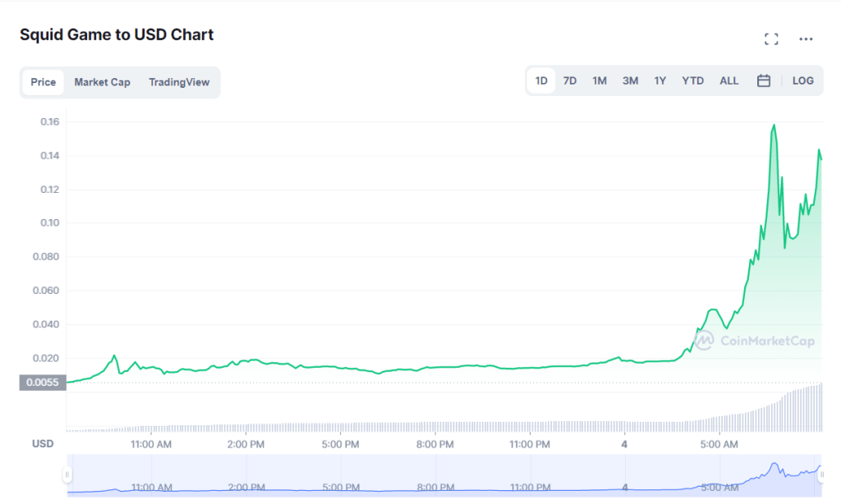Switch to the Price tab
Image resolution: width=841 pixels, height=504 pixels.
click(x=43, y=82)
